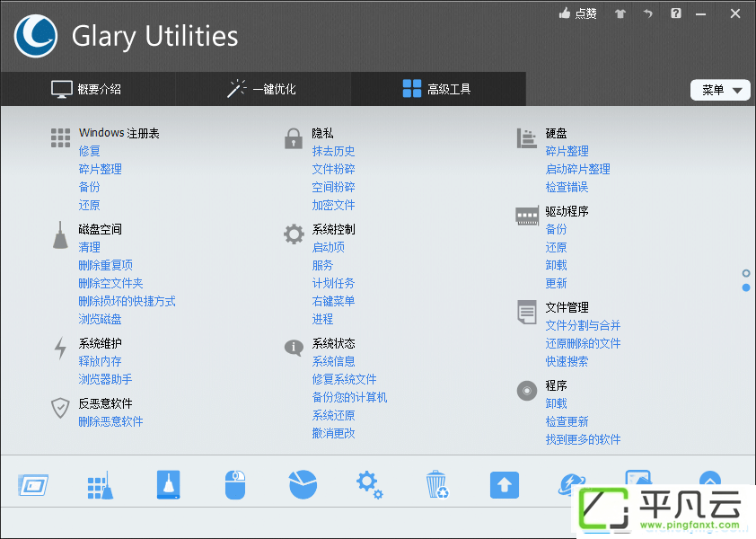Open 启动项 link

(x=329, y=247)
